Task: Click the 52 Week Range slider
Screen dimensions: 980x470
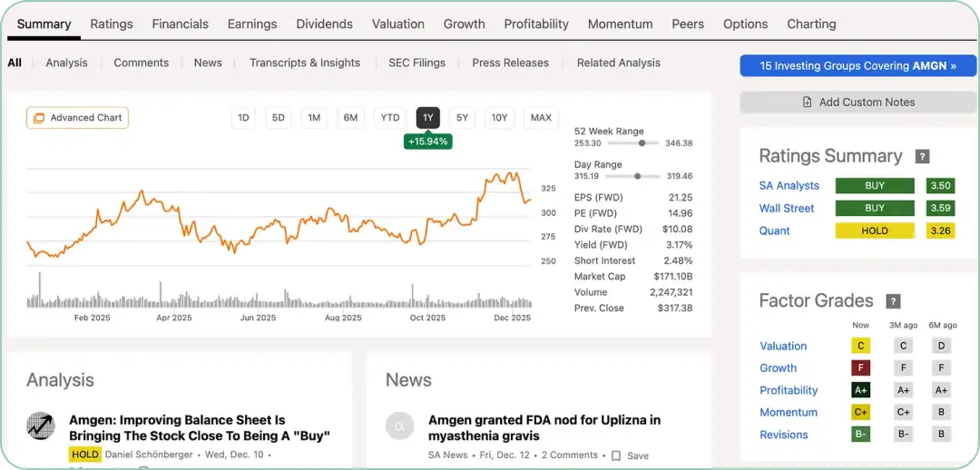Action: [x=632, y=143]
